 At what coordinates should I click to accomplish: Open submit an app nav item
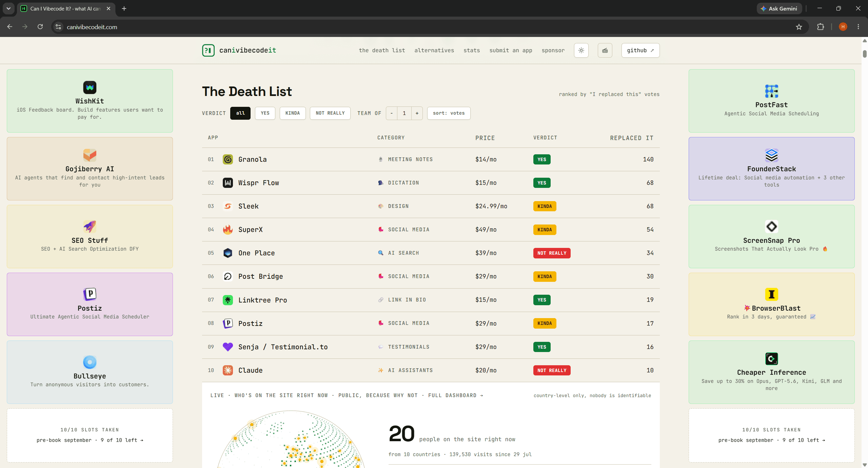pos(511,50)
